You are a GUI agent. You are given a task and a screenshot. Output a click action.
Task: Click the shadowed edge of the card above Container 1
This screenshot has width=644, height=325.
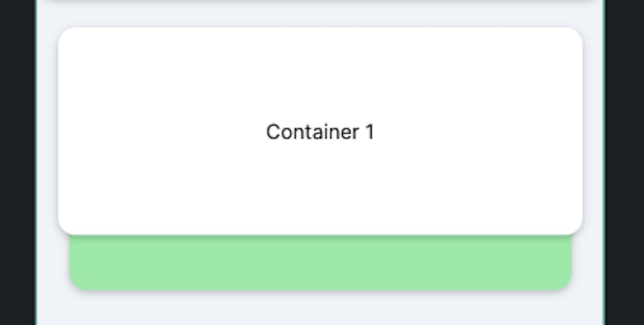tap(320, 2)
